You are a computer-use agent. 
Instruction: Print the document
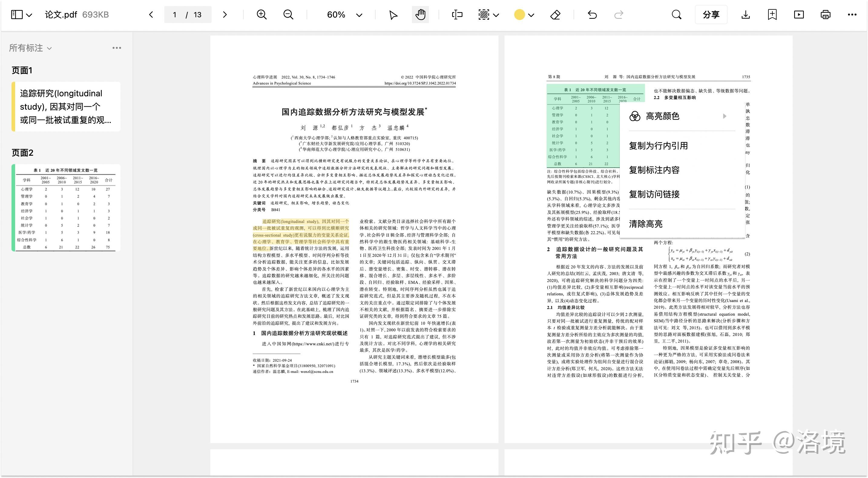click(826, 15)
